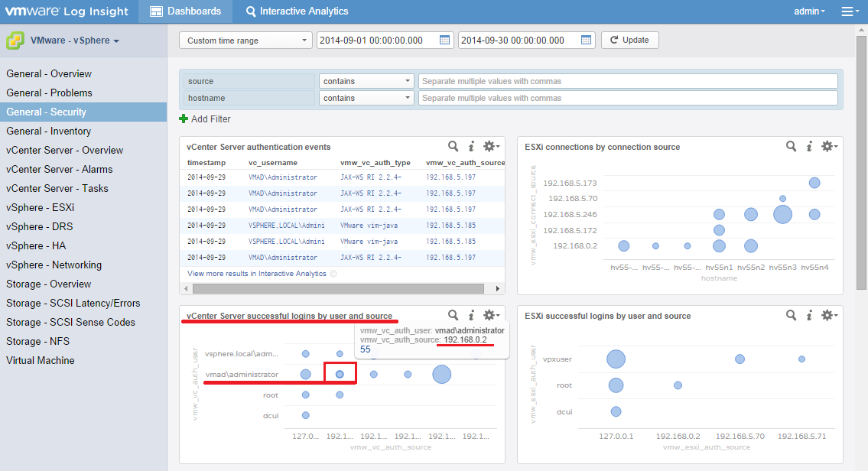Click the authentication events horizontal scrollbar thumb
Image resolution: width=868 pixels, height=471 pixels.
[x=338, y=288]
